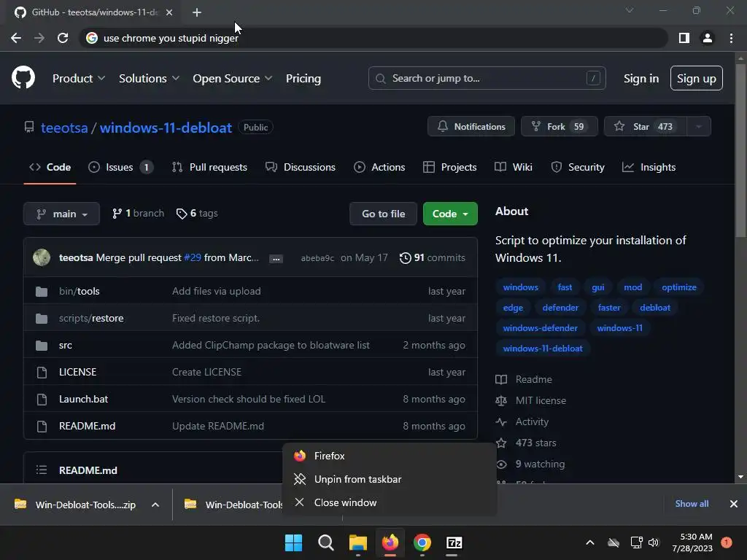Open Launch.bat file
Screen dimensions: 747x560
tap(83, 399)
